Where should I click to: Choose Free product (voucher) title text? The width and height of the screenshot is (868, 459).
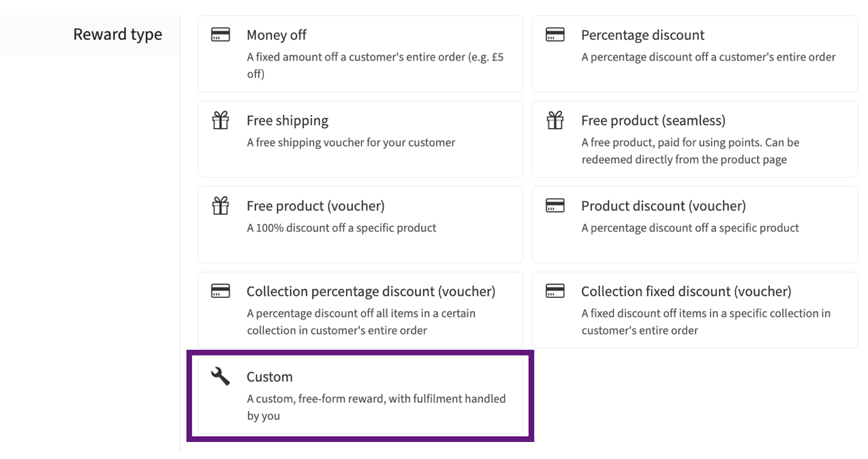click(x=315, y=206)
